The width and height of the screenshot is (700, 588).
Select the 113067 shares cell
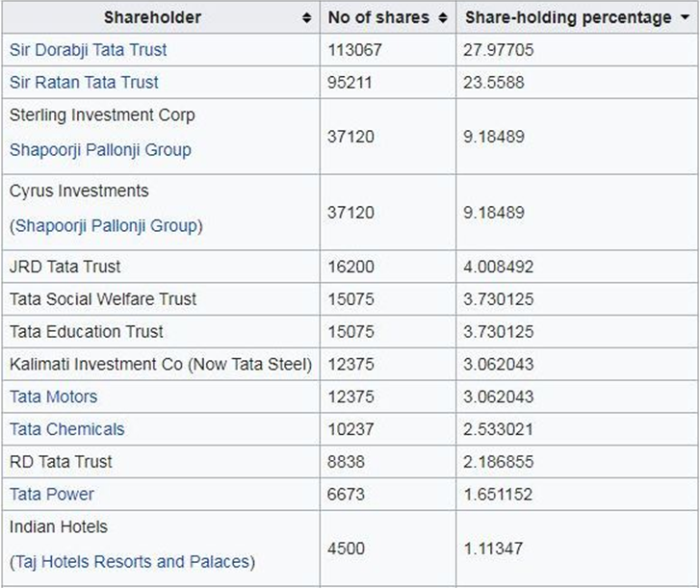388,49
